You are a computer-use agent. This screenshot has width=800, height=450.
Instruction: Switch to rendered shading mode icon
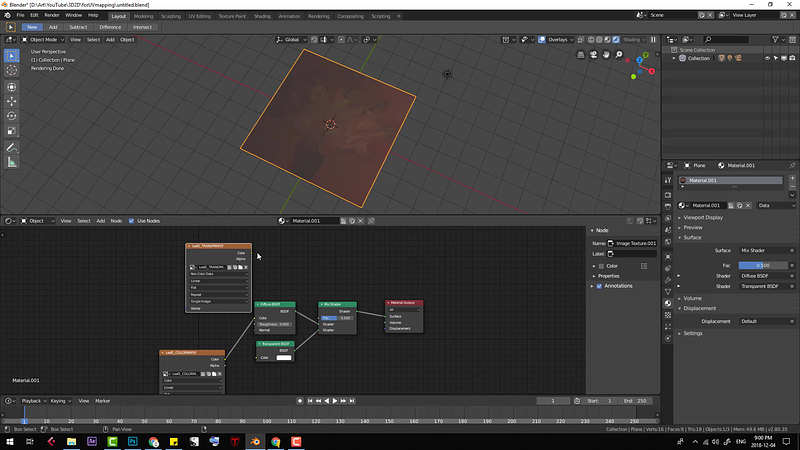(616, 39)
